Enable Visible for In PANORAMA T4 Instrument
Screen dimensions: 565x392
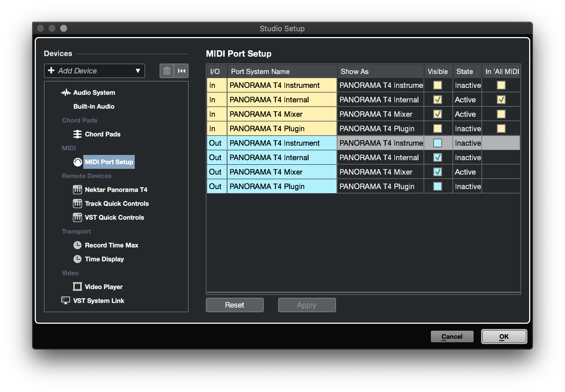(437, 85)
